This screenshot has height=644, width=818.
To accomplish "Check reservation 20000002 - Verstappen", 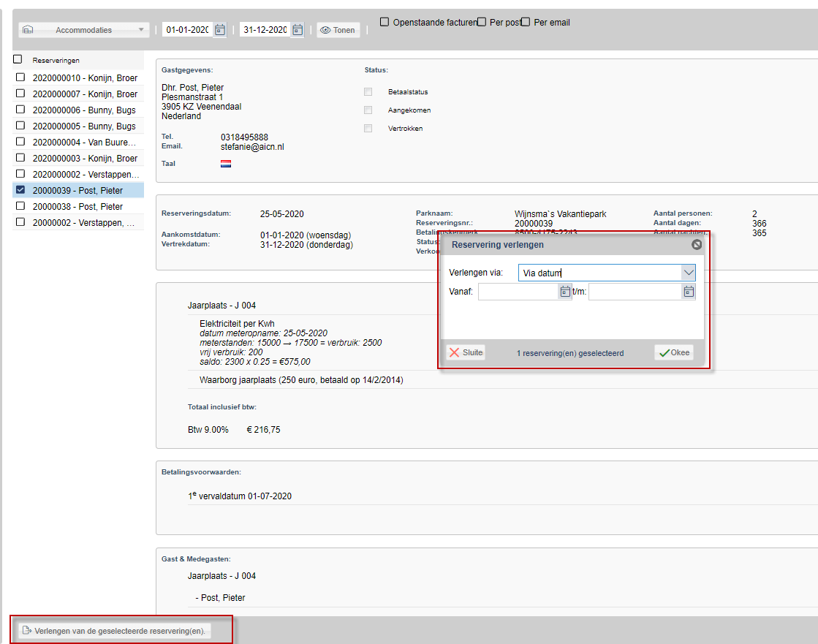I will click(x=20, y=222).
